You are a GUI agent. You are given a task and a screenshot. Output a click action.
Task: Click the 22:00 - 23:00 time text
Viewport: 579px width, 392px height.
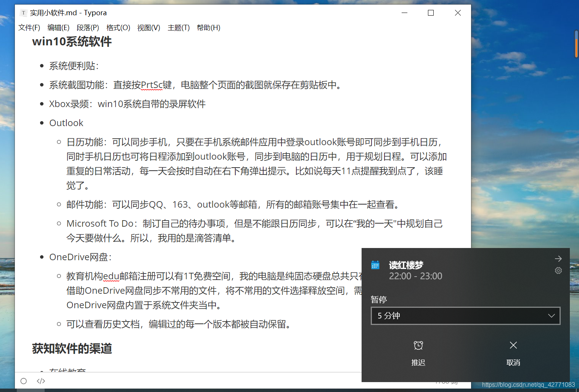tap(415, 276)
